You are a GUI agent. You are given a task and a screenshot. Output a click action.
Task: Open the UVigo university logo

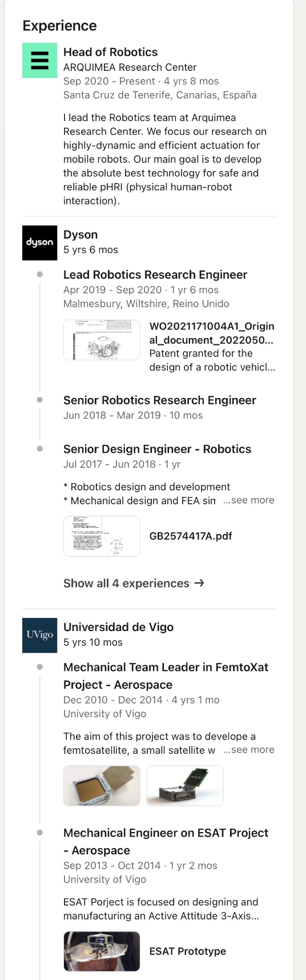point(39,635)
